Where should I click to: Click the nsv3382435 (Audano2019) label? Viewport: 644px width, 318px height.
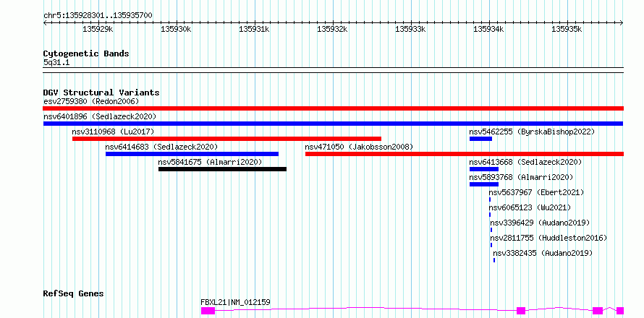(543, 253)
